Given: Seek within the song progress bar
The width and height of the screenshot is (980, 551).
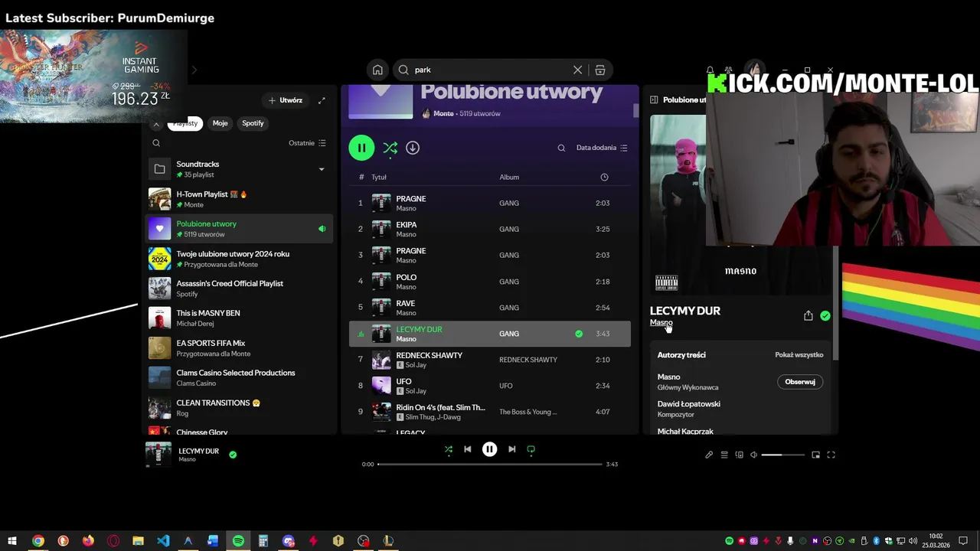Looking at the screenshot, I should [489, 464].
